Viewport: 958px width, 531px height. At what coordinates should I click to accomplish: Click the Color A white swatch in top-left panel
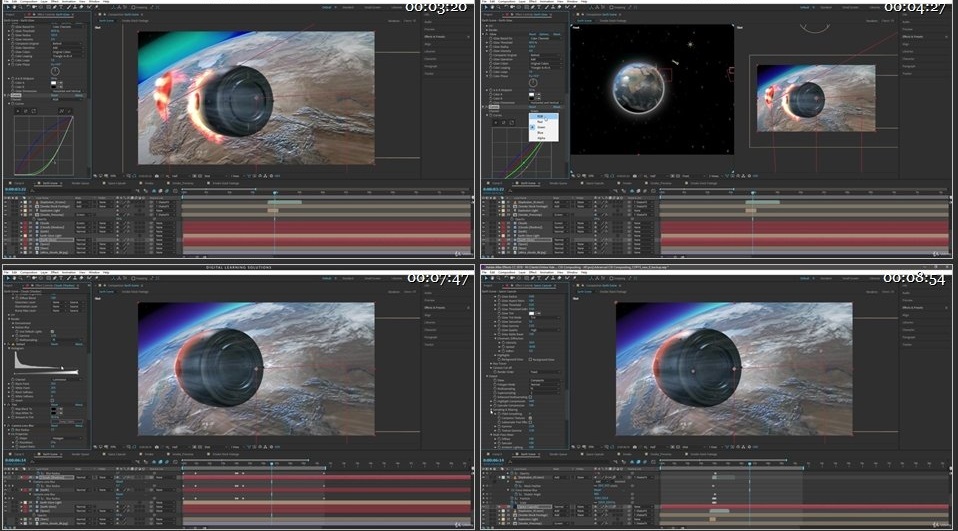click(54, 82)
